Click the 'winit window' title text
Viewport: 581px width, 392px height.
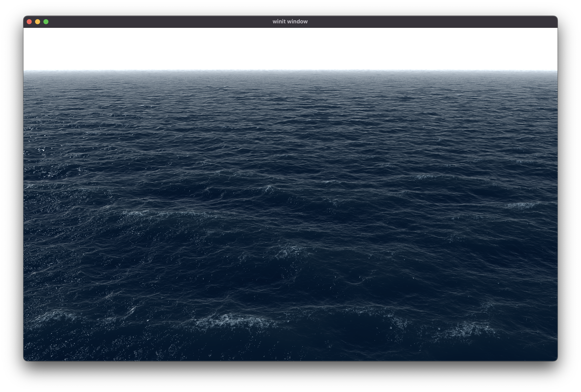pos(290,22)
